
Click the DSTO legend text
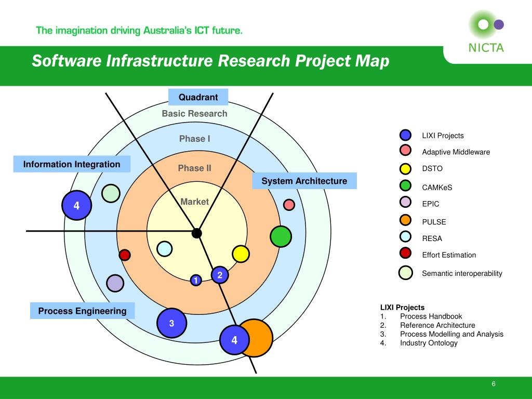pos(432,169)
